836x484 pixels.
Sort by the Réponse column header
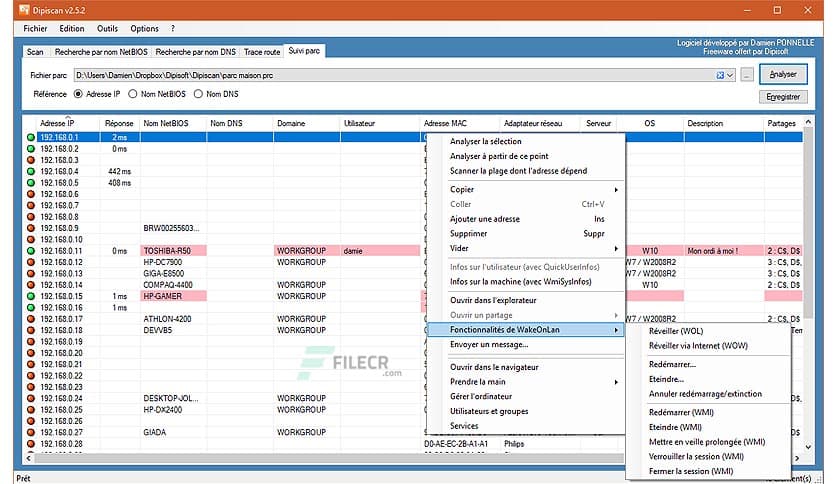coord(119,123)
